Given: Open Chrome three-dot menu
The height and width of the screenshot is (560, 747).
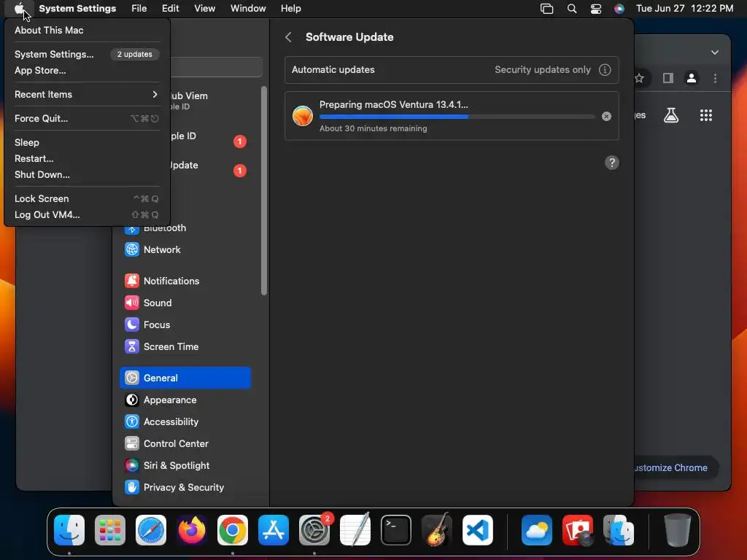Looking at the screenshot, I should pos(715,78).
